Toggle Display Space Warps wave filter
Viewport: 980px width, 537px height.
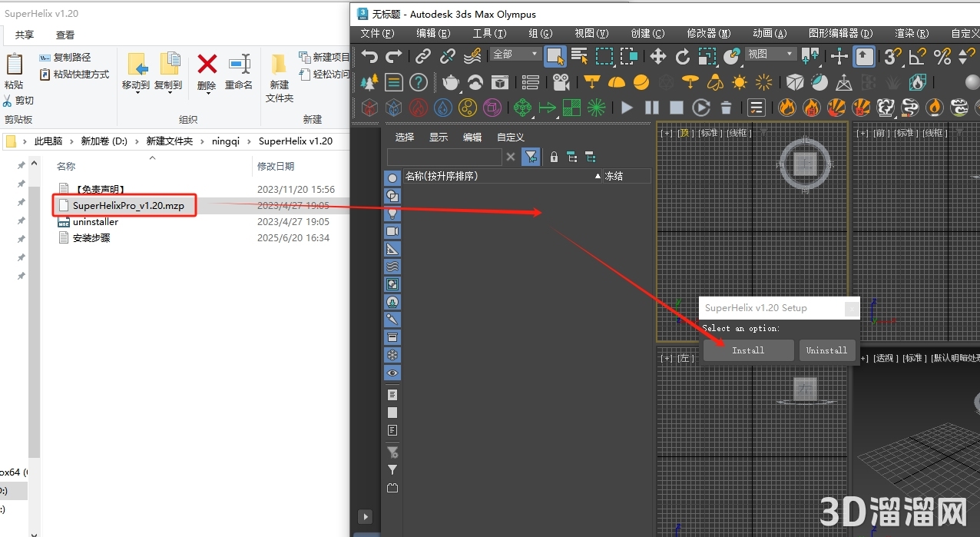(392, 267)
